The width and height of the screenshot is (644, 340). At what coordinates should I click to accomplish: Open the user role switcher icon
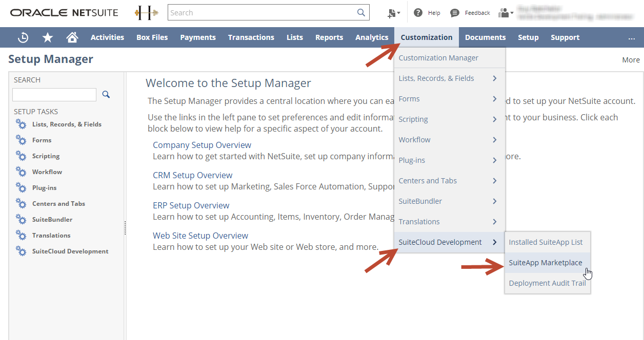pyautogui.click(x=506, y=13)
